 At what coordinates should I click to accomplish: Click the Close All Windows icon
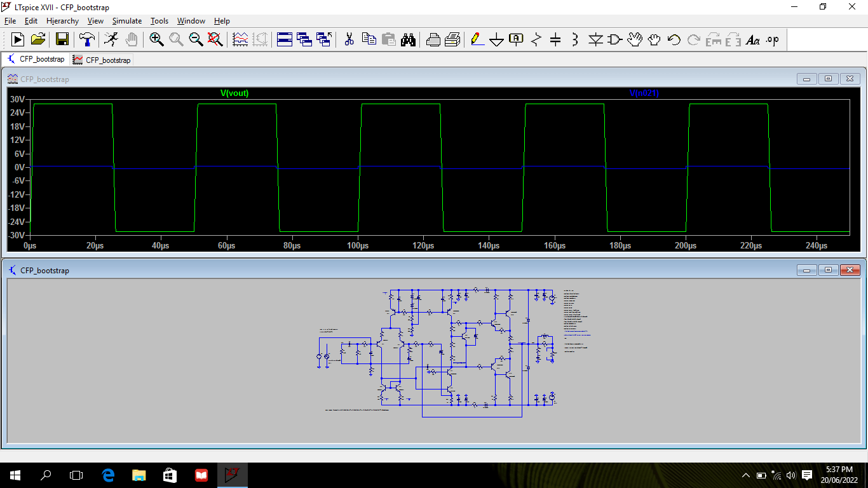tap(325, 39)
